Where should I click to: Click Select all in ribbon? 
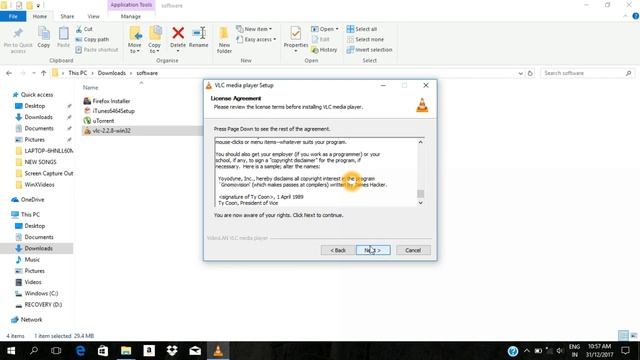point(362,29)
